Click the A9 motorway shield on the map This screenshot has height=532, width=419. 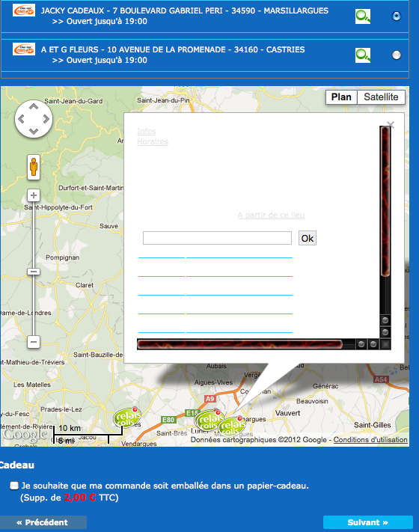point(210,399)
